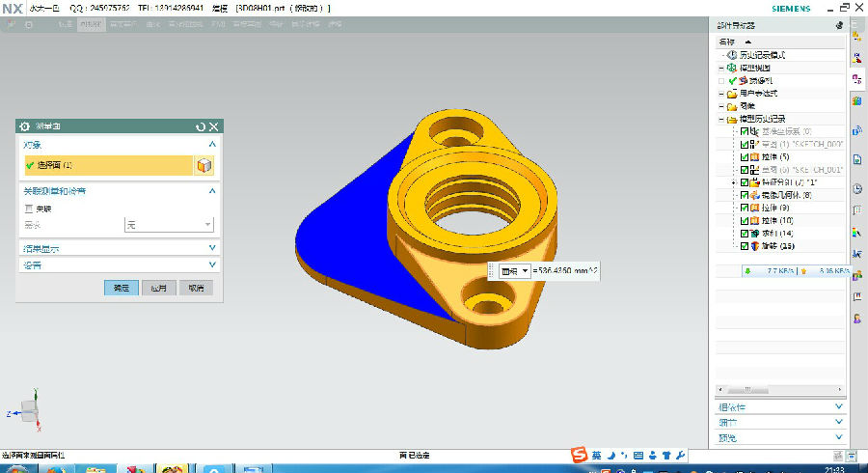Click the face selection cube icon

203,165
